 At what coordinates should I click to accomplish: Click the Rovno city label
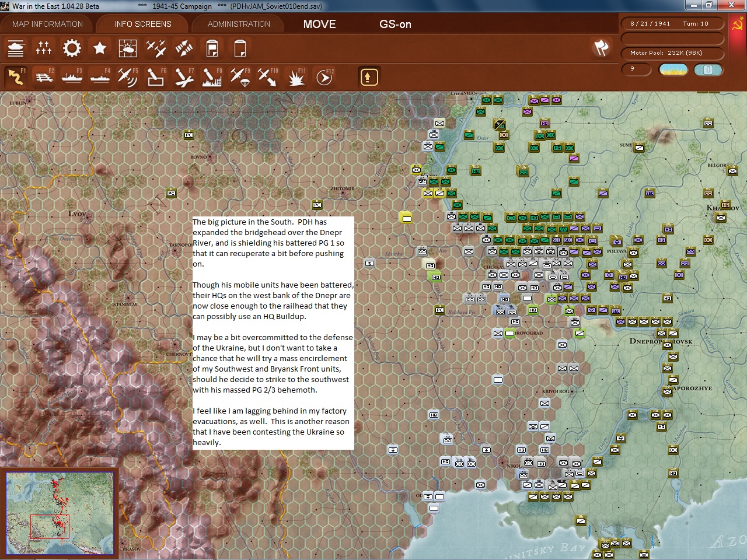tap(198, 157)
